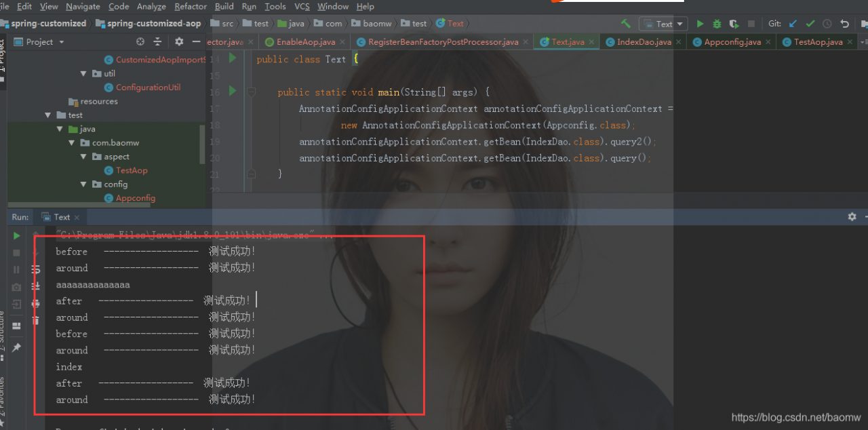Open the TestAop class in project tree

pos(132,171)
